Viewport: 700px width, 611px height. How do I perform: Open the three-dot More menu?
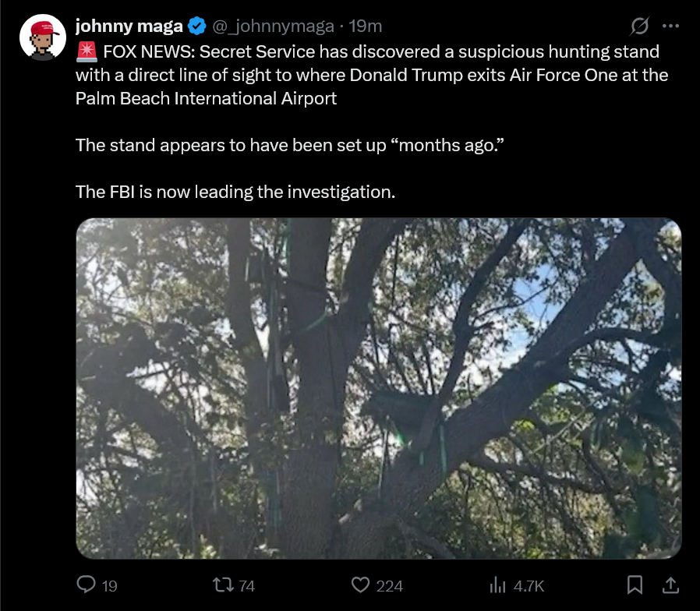670,26
